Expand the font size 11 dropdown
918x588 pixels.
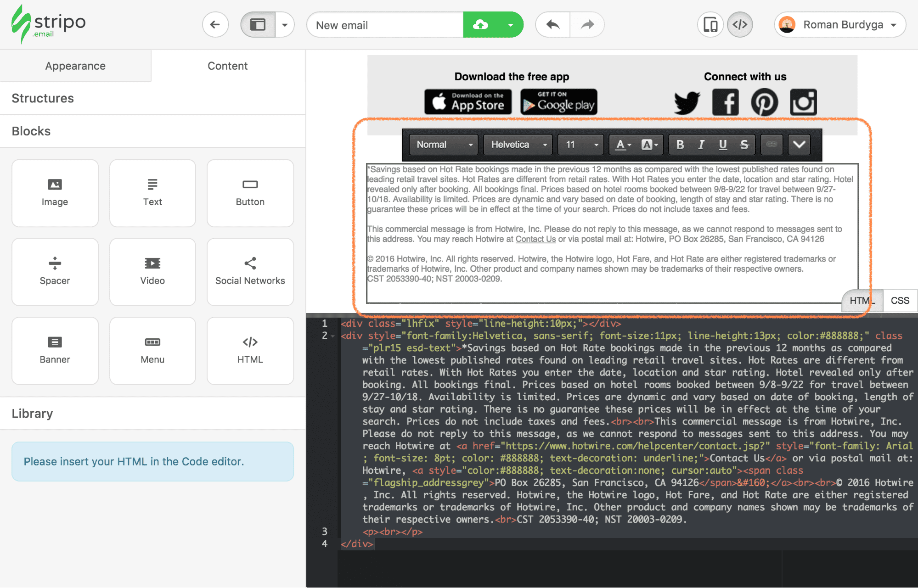point(580,145)
